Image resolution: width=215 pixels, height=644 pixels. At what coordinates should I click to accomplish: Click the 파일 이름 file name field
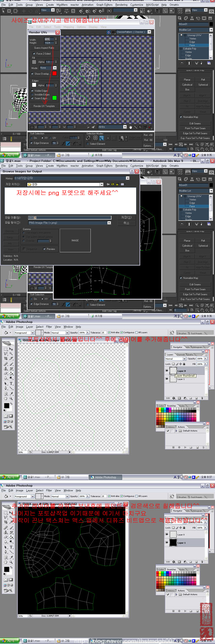pos(70,217)
